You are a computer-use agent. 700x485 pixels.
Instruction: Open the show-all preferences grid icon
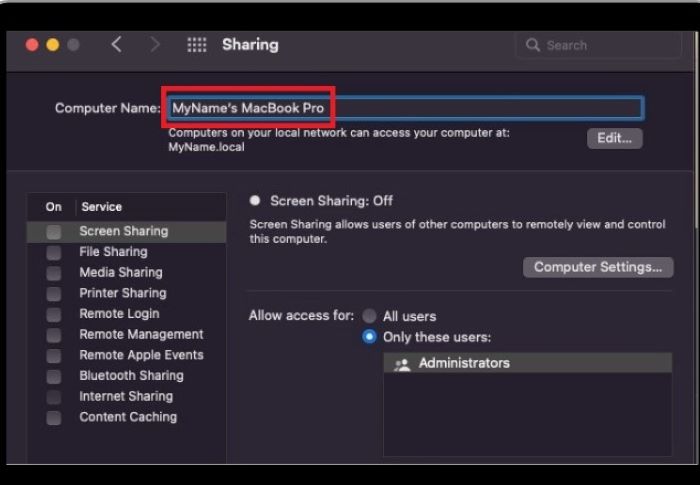[x=197, y=45]
